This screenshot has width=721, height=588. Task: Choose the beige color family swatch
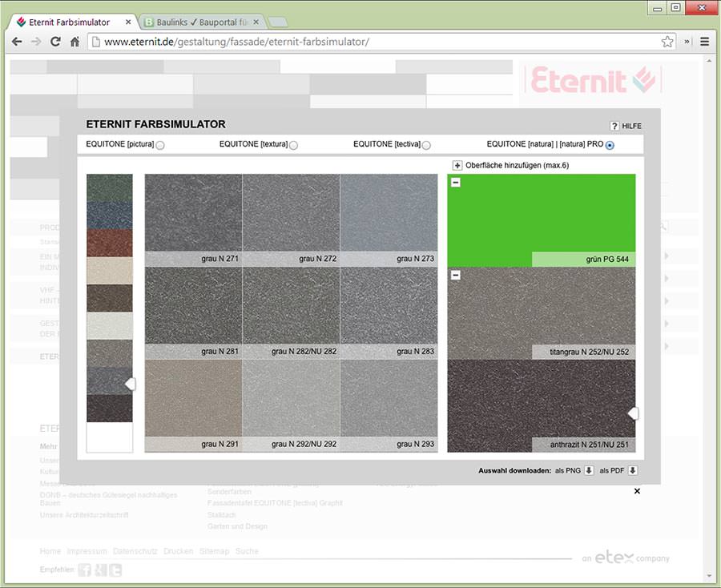[x=110, y=271]
